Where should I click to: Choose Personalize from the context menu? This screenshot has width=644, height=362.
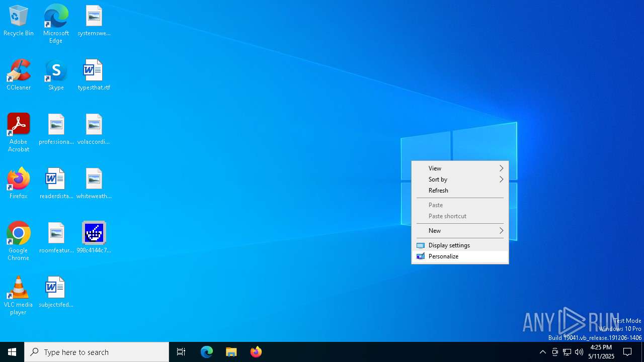[460, 256]
